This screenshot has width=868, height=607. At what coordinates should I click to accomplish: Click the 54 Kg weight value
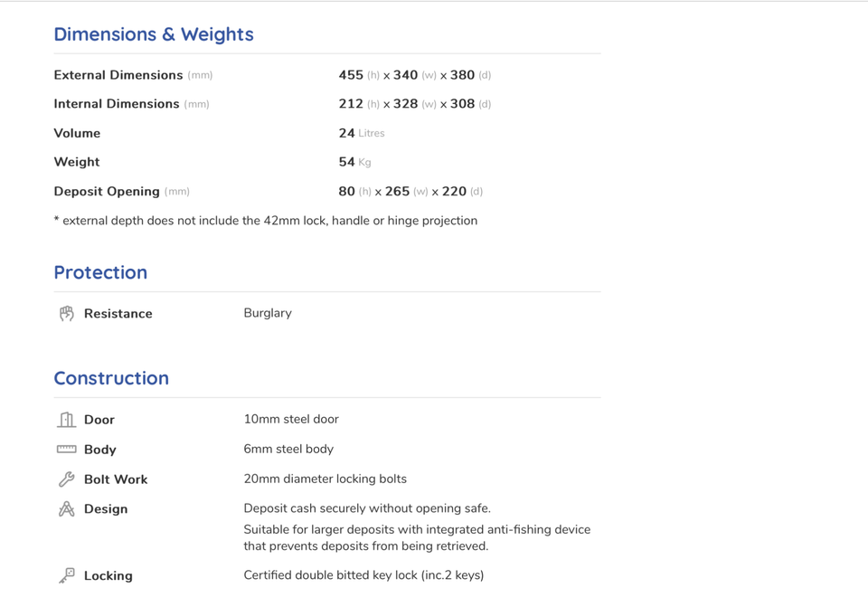point(354,162)
